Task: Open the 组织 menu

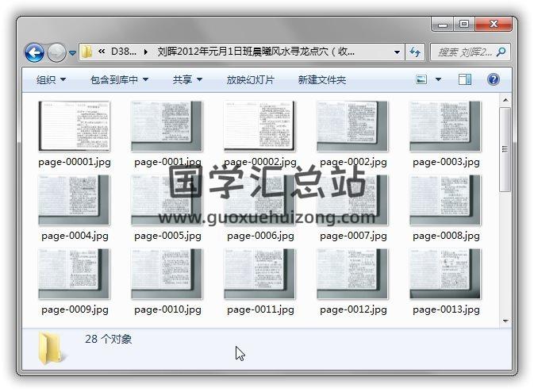Action: point(51,79)
